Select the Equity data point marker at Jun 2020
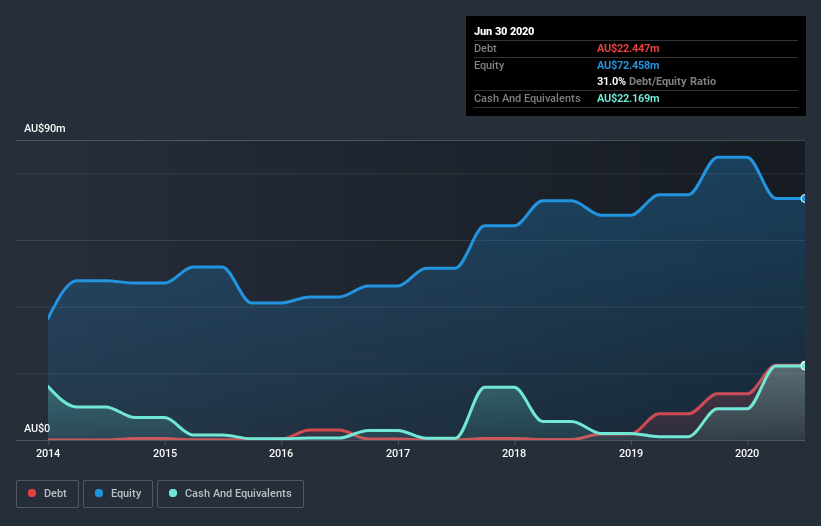 [x=804, y=198]
